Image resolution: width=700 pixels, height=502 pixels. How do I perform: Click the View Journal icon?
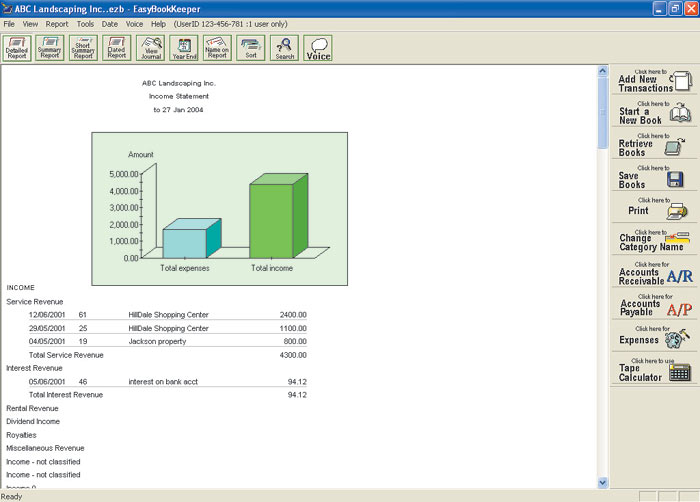point(151,48)
